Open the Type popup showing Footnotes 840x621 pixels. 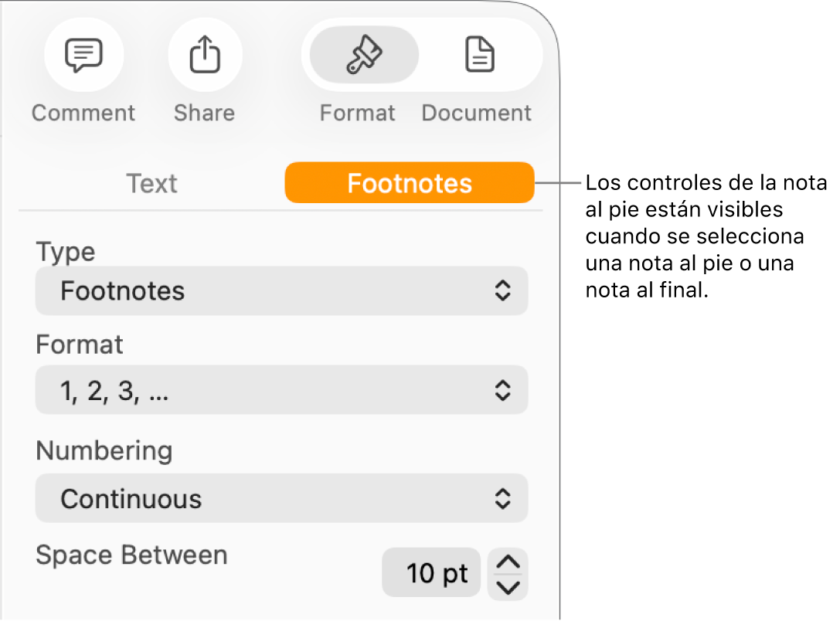tap(281, 291)
